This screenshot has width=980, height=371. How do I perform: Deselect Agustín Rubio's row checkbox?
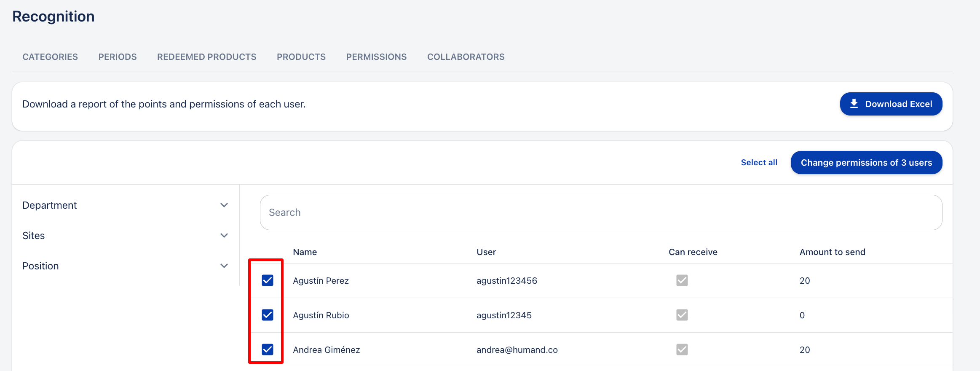(268, 315)
